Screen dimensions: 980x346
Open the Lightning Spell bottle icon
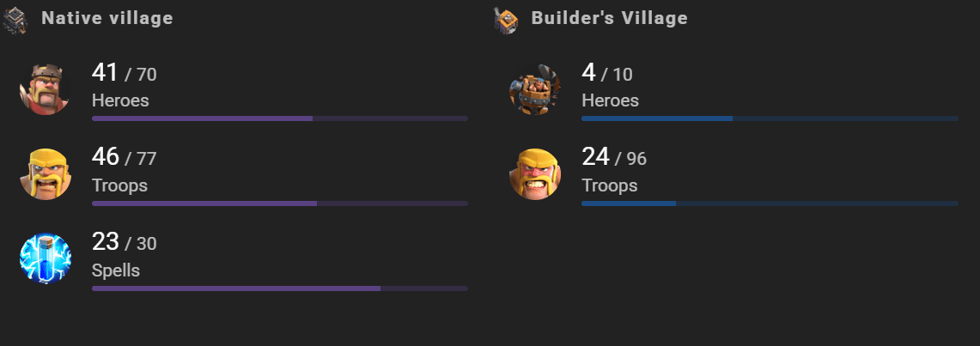tap(45, 258)
